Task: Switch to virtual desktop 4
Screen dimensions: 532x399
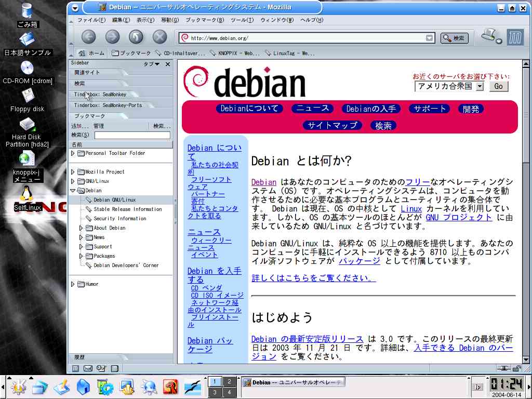Action: click(229, 392)
